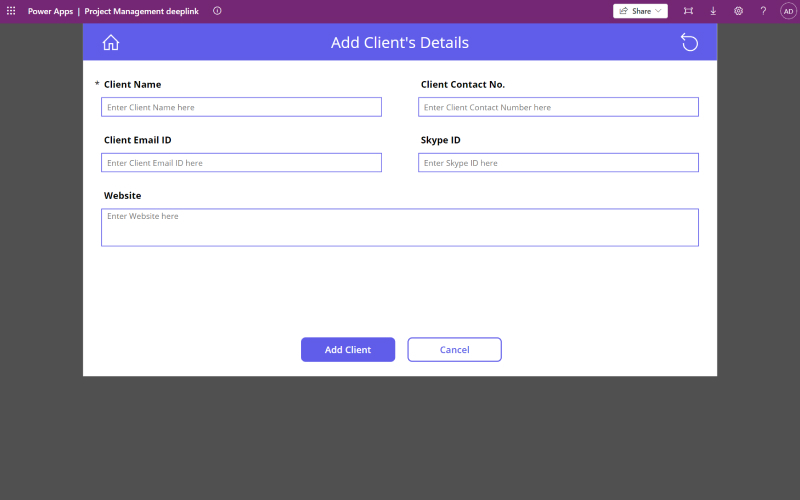The image size is (800, 500).
Task: Click the Power Apps title link
Action: [x=50, y=11]
